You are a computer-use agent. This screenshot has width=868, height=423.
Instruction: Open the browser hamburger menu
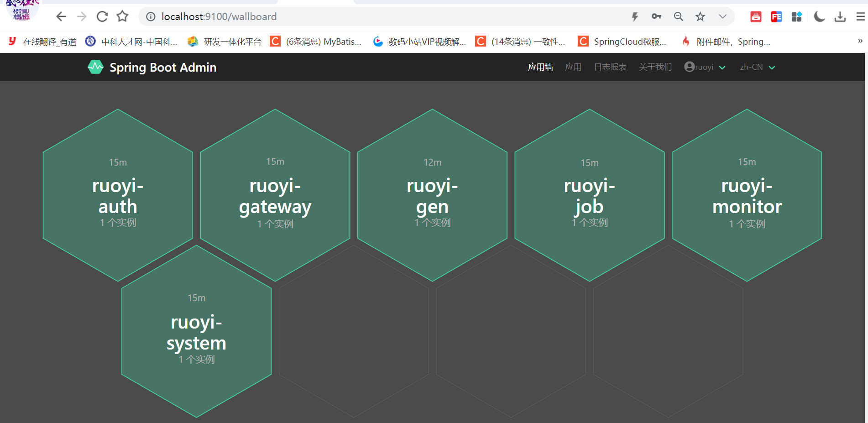pyautogui.click(x=861, y=17)
